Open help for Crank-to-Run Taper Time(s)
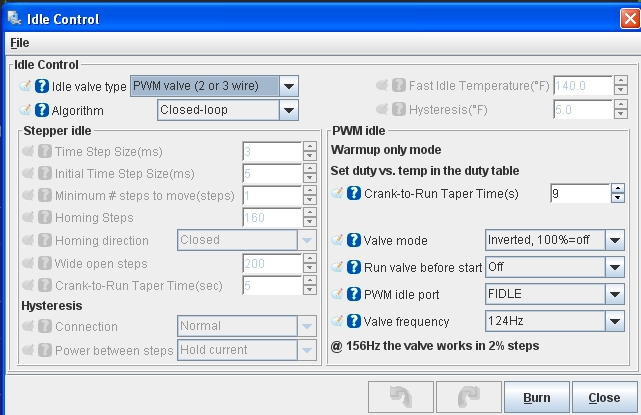Viewport: 641px width, 415px height. pyautogui.click(x=354, y=193)
